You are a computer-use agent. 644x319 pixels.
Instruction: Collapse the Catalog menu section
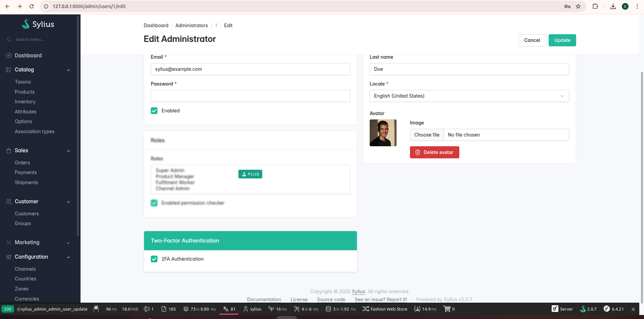tap(68, 70)
